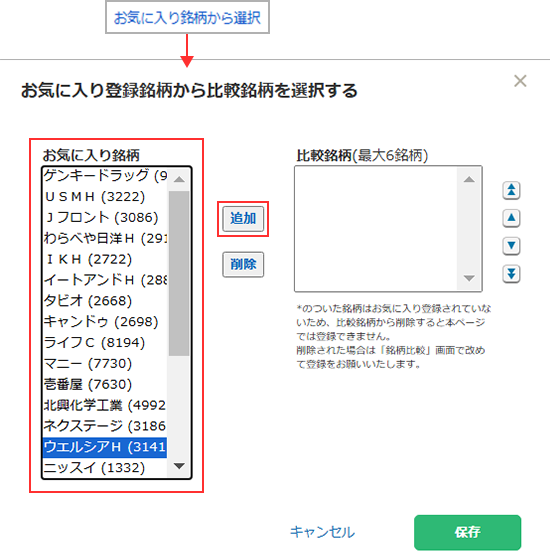Screen dimensions: 550x560
Task: Click the 追加 button
Action: coord(243,218)
